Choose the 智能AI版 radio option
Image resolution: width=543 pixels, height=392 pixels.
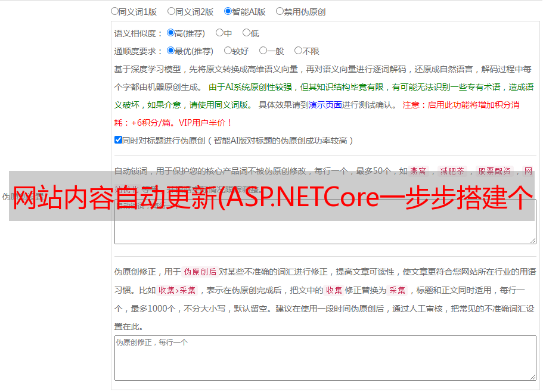click(x=228, y=11)
